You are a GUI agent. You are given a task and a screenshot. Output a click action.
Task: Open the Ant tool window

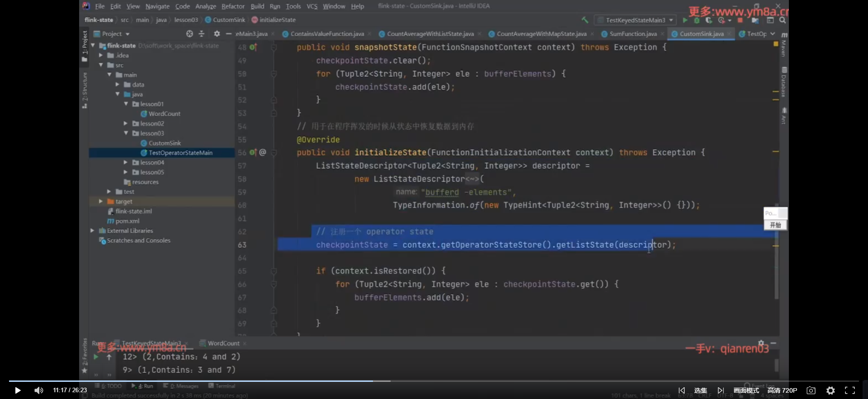[784, 116]
